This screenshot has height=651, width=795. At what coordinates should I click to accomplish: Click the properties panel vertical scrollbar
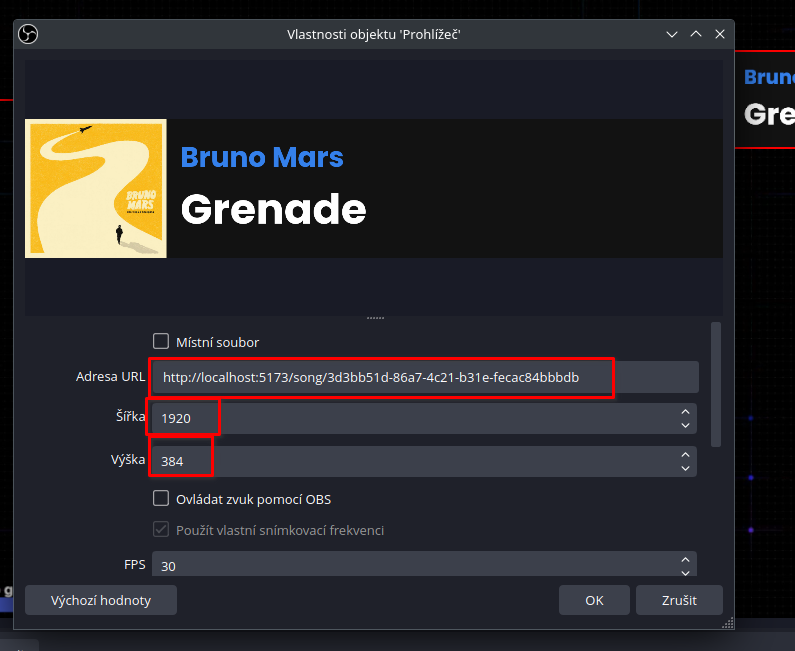pos(716,384)
